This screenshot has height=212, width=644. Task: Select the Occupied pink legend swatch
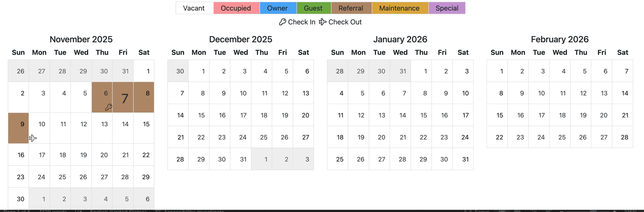(236, 8)
